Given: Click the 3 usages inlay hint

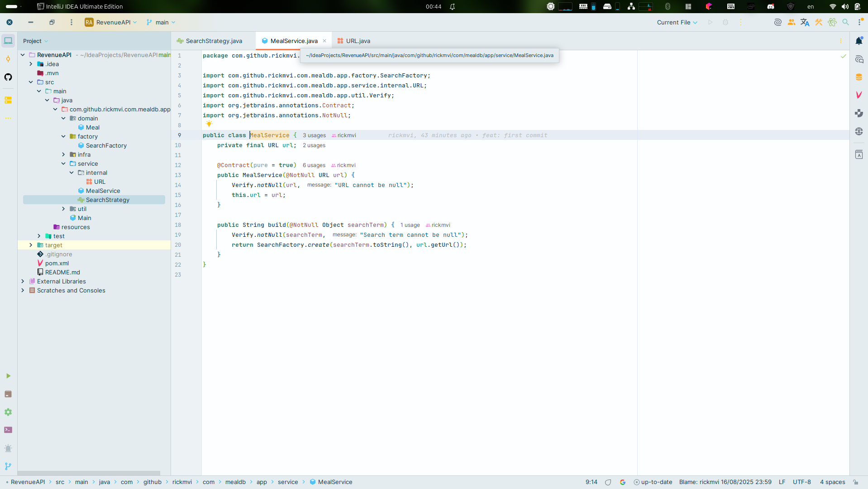Looking at the screenshot, I should pyautogui.click(x=314, y=135).
